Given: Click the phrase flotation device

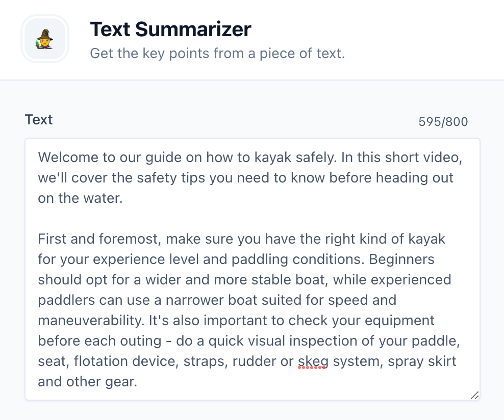Looking at the screenshot, I should click(124, 361).
